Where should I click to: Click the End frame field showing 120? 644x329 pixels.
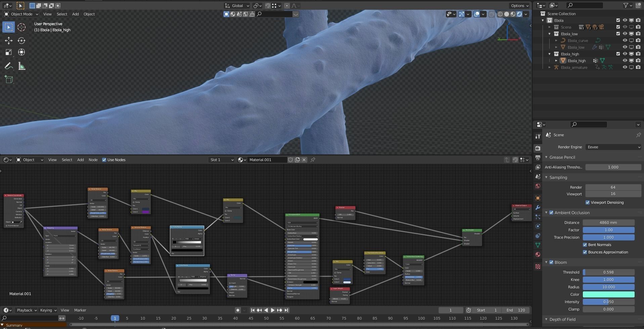(516, 310)
